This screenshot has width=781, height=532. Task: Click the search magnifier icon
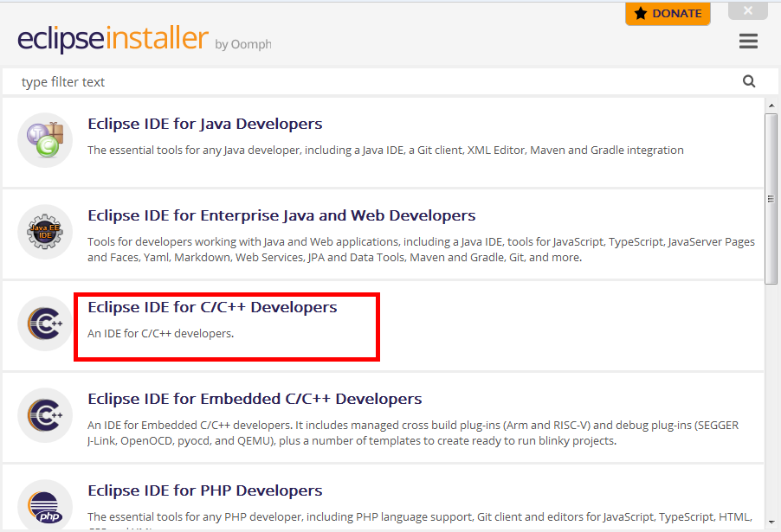[x=749, y=81]
